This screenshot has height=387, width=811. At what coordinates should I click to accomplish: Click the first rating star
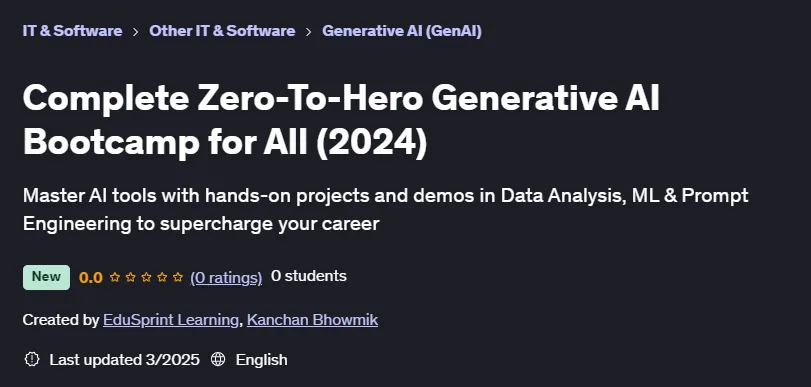point(115,278)
